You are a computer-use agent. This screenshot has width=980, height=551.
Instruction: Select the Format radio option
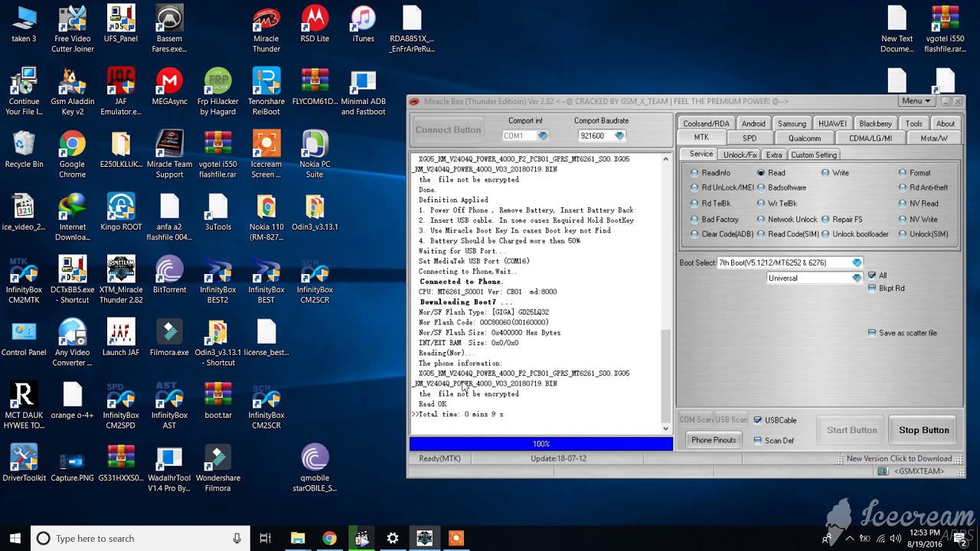[x=915, y=173]
